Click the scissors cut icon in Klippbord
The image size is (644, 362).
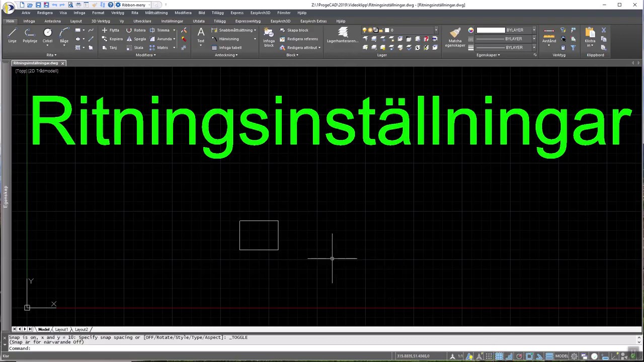pyautogui.click(x=604, y=30)
